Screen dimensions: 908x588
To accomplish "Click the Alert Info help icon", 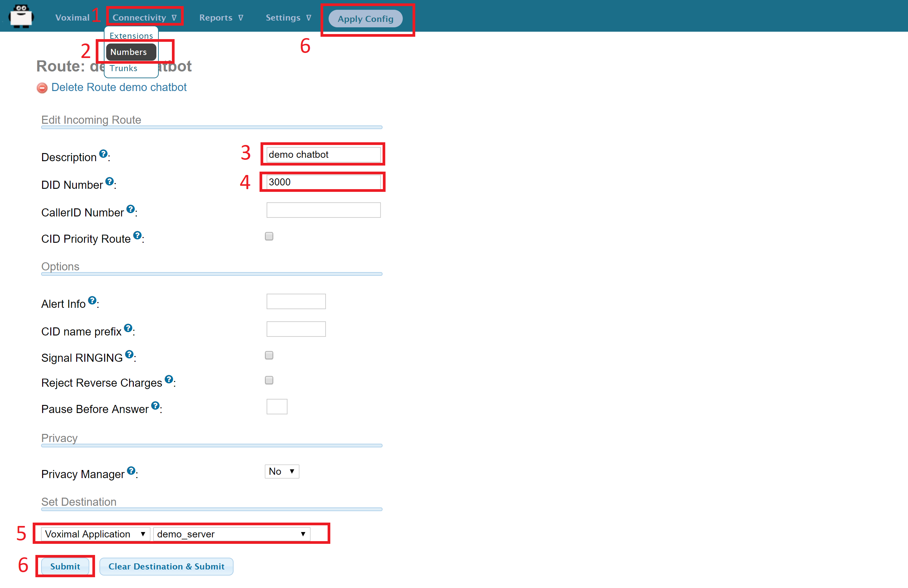I will point(92,300).
